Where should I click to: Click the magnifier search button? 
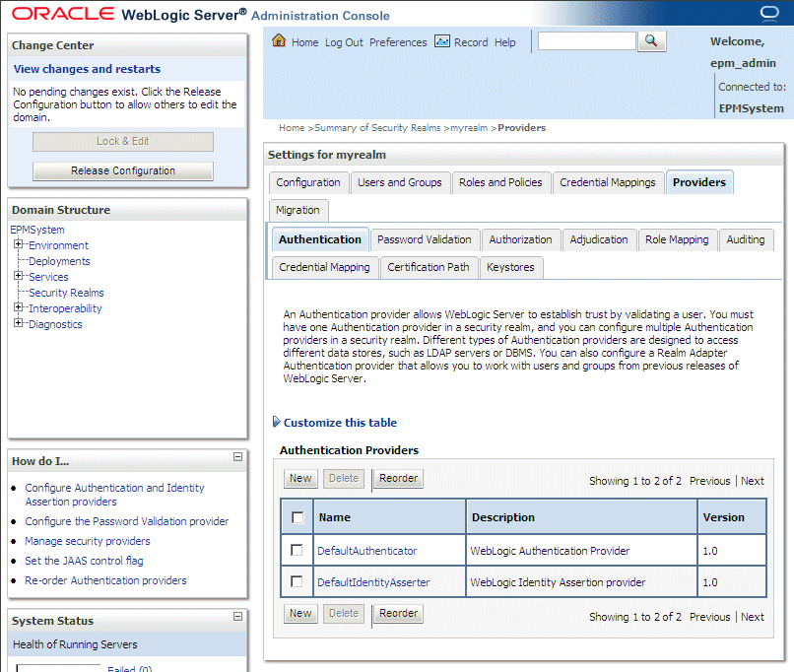coord(651,41)
